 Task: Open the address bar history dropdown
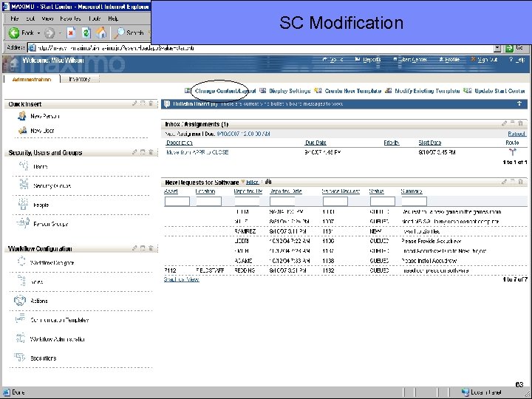[x=497, y=48]
